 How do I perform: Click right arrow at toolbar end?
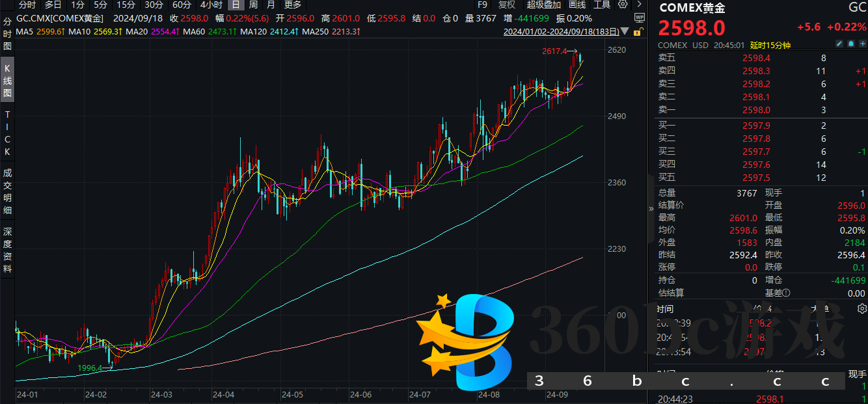pyautogui.click(x=639, y=5)
